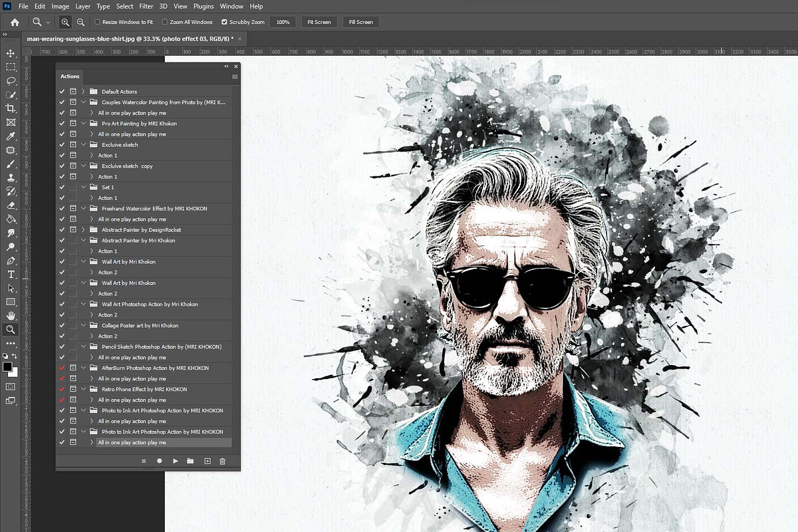Open the Image menu
The image size is (798, 532).
(x=61, y=6)
